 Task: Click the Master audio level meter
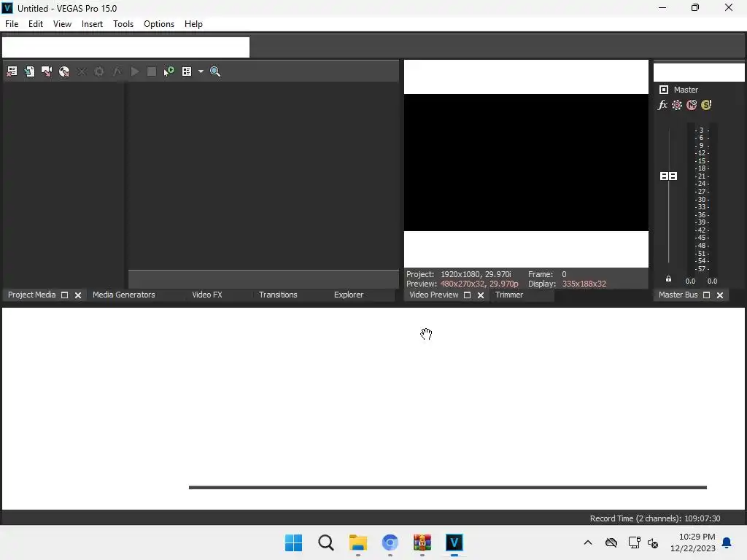pos(702,199)
